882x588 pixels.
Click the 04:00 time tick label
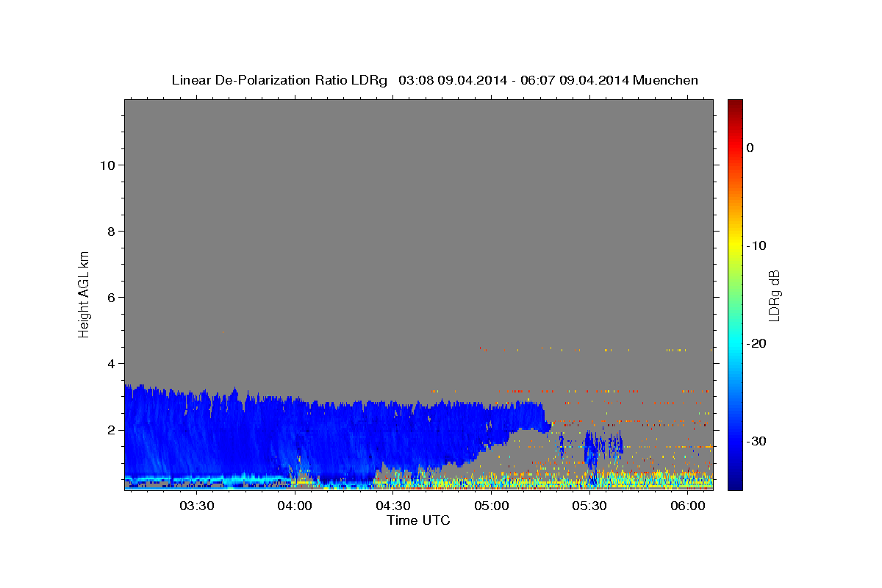coord(295,506)
